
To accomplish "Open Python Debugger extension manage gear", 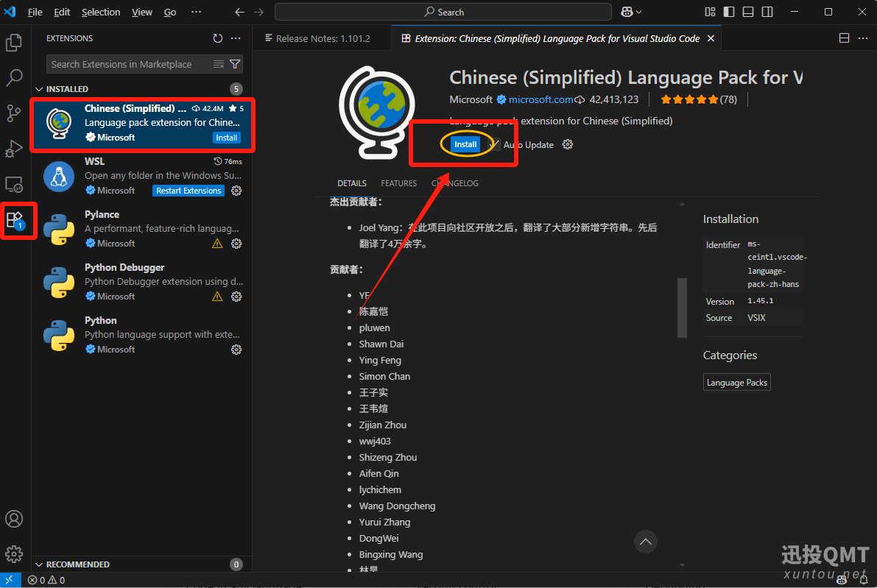I will click(x=236, y=297).
